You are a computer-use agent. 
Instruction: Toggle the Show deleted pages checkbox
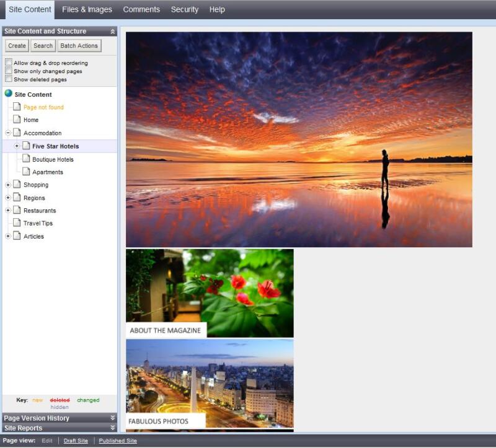point(9,79)
